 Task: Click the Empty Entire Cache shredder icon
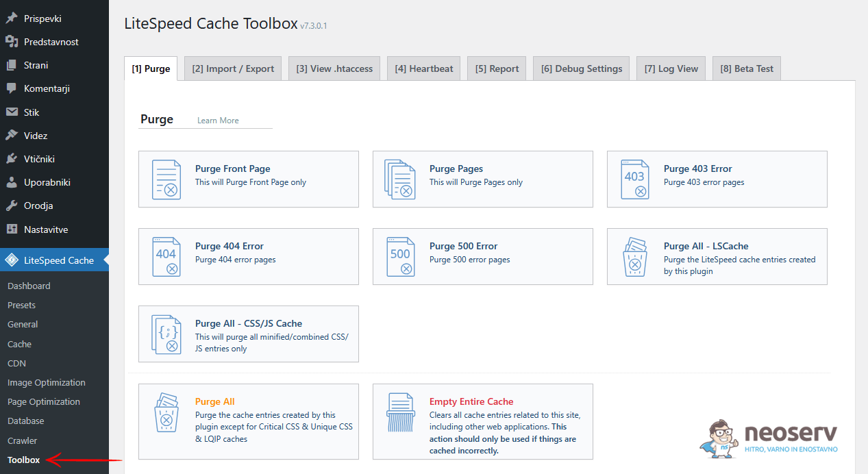[401, 412]
